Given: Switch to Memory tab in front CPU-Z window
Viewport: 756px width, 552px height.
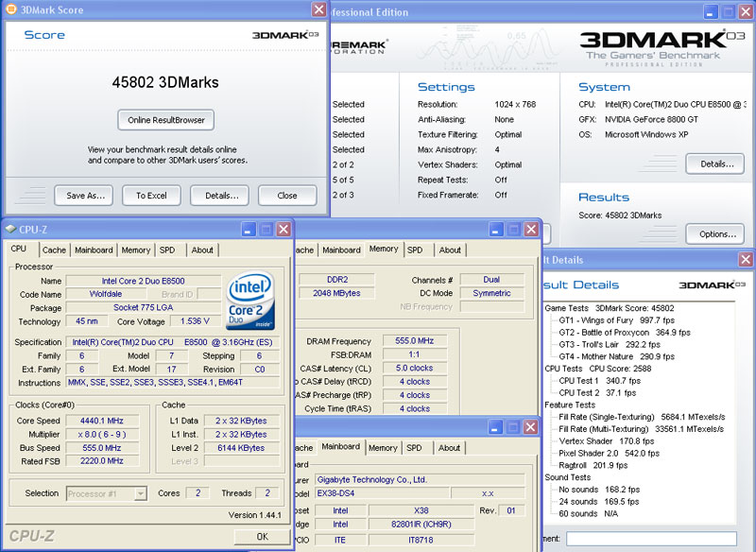Looking at the screenshot, I should pyautogui.click(x=136, y=250).
